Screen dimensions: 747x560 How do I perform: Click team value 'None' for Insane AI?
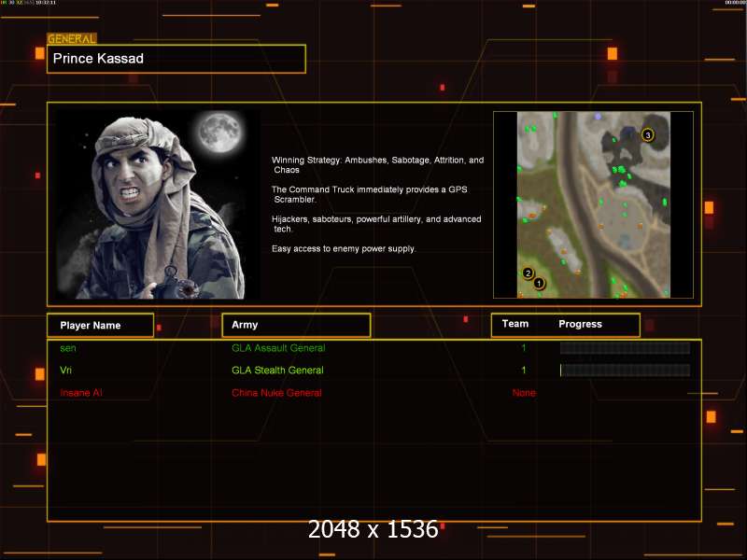pyautogui.click(x=524, y=393)
